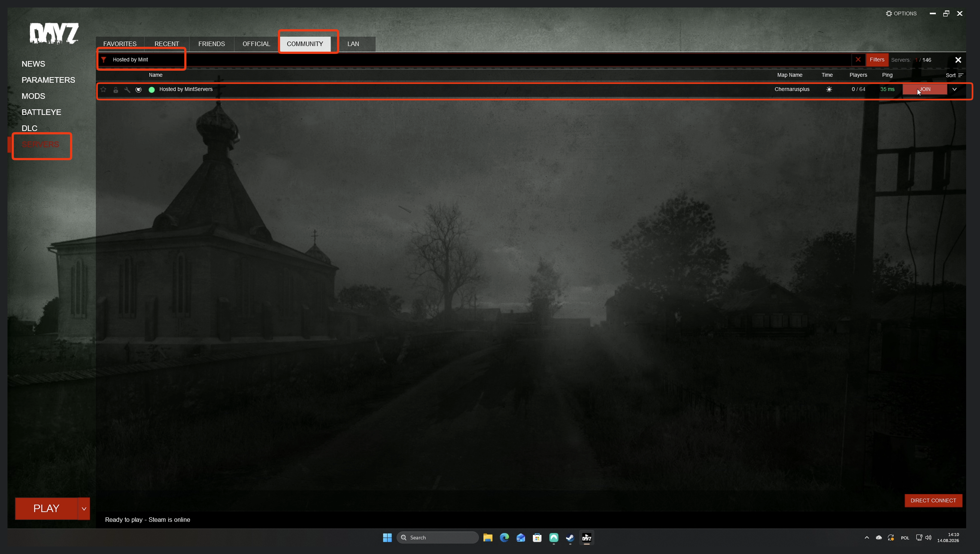980x554 pixels.
Task: Open OneDrive cloud tray icon
Action: [x=879, y=538]
